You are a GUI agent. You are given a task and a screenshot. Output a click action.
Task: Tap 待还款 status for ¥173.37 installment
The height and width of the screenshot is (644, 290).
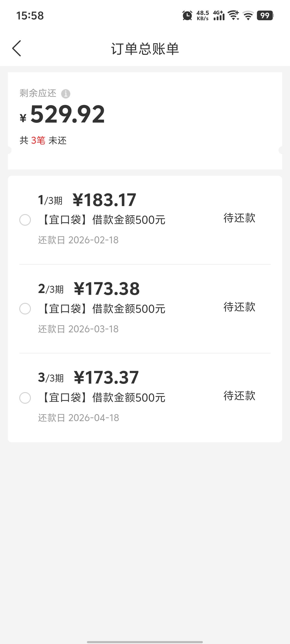point(239,396)
